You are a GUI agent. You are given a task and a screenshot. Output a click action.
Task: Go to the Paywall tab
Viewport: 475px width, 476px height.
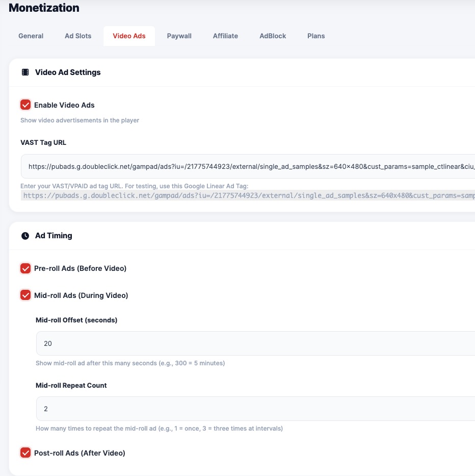pyautogui.click(x=179, y=36)
